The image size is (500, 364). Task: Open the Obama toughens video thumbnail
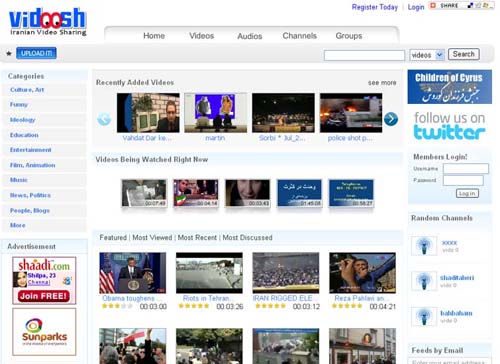133,273
